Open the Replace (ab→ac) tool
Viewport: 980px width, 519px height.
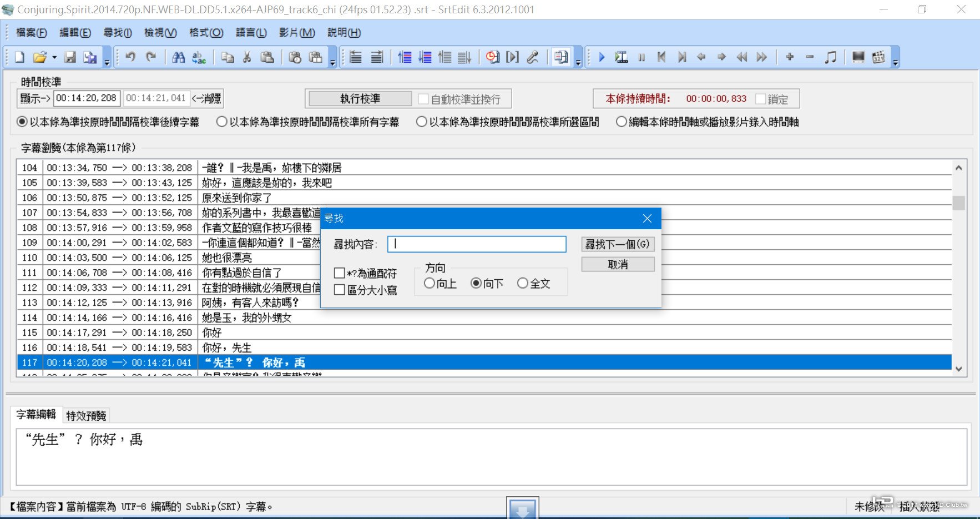[199, 57]
